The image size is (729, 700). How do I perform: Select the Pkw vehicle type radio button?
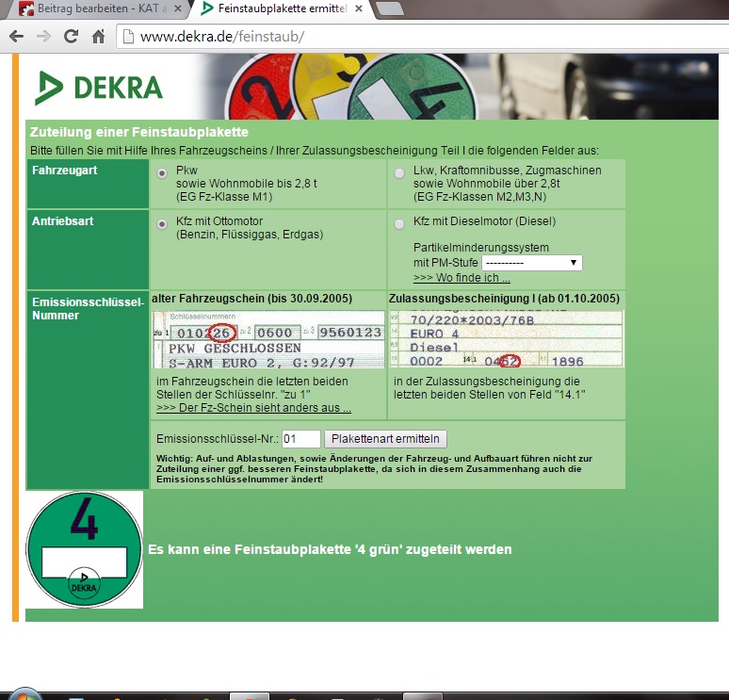163,173
